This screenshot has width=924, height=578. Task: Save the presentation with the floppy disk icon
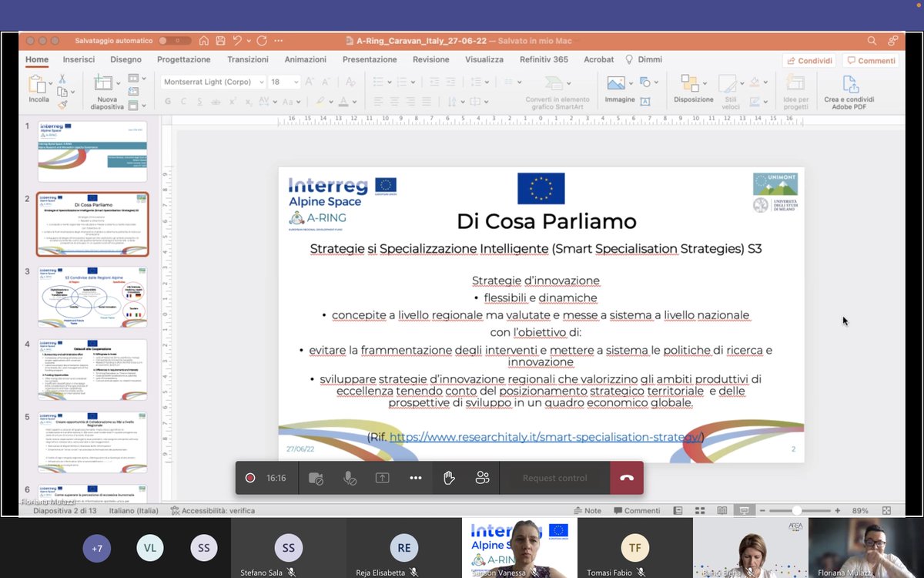pos(220,41)
